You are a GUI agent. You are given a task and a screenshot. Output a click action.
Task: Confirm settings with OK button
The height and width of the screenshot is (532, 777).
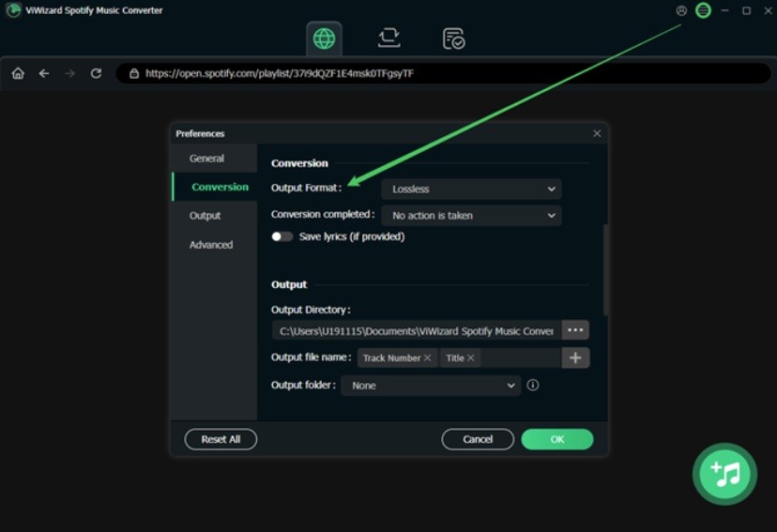(557, 439)
